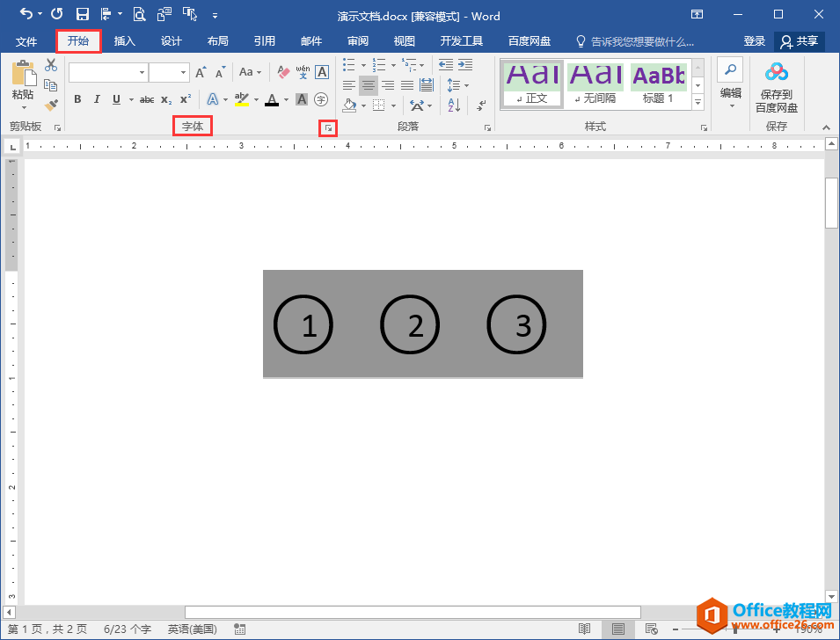Click the Save to Baidu Netdisk icon

click(x=776, y=86)
